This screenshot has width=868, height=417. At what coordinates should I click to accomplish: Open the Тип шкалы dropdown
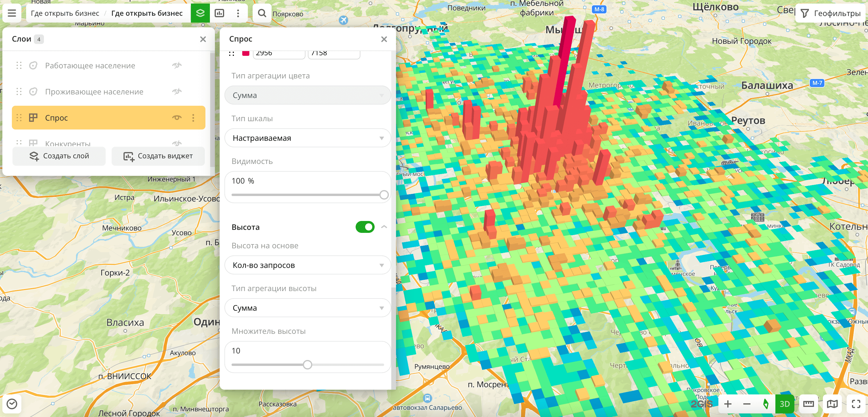[x=307, y=138]
